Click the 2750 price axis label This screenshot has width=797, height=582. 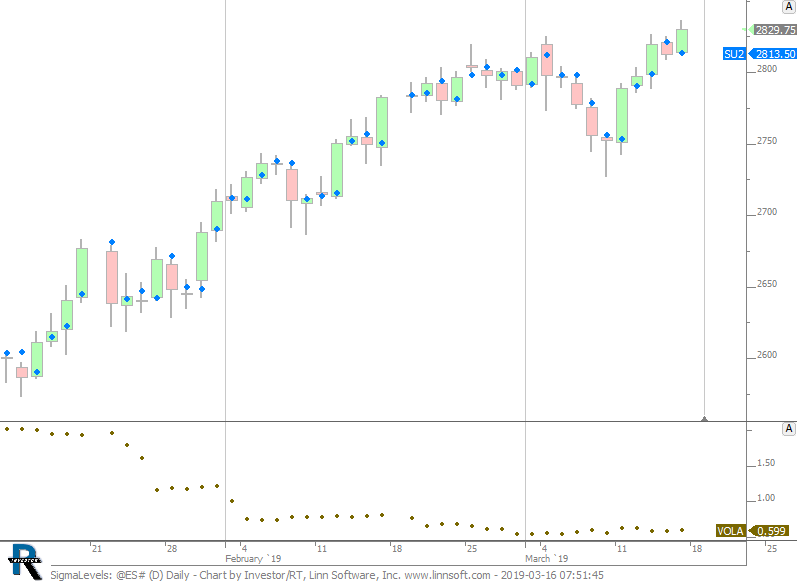(767, 141)
